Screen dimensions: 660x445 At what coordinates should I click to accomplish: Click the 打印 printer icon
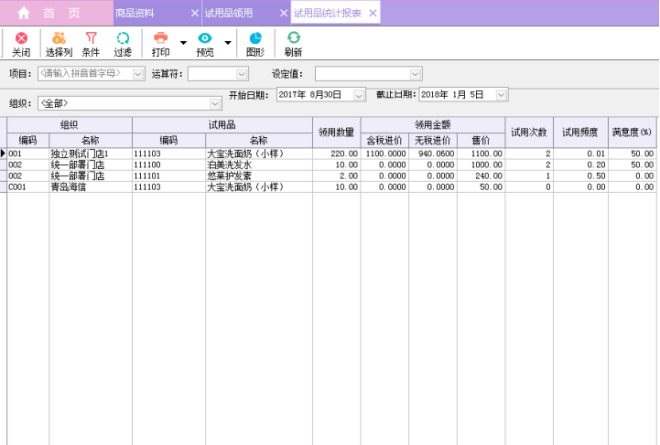160,38
